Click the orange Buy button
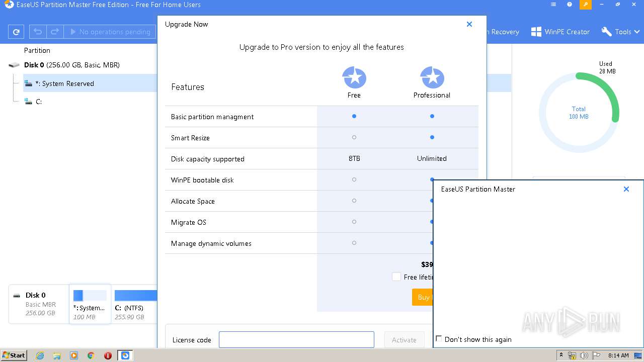Screen dimensions: 644x362 coord(423,297)
